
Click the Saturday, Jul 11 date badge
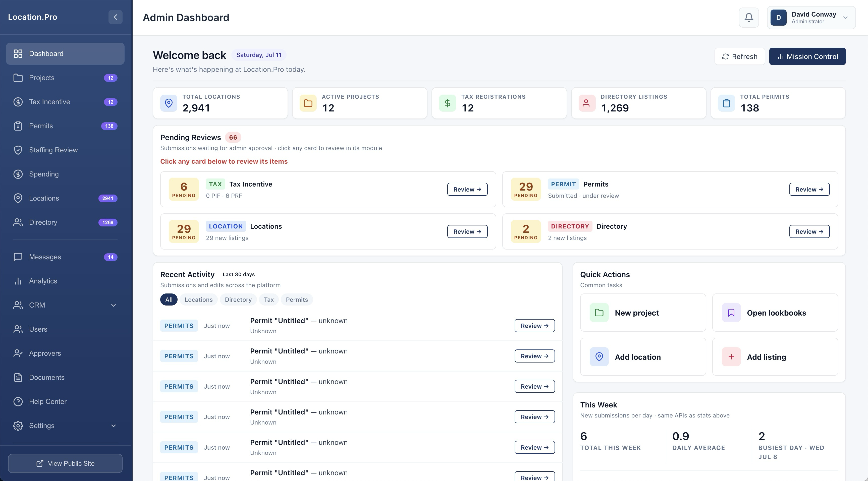pos(259,55)
